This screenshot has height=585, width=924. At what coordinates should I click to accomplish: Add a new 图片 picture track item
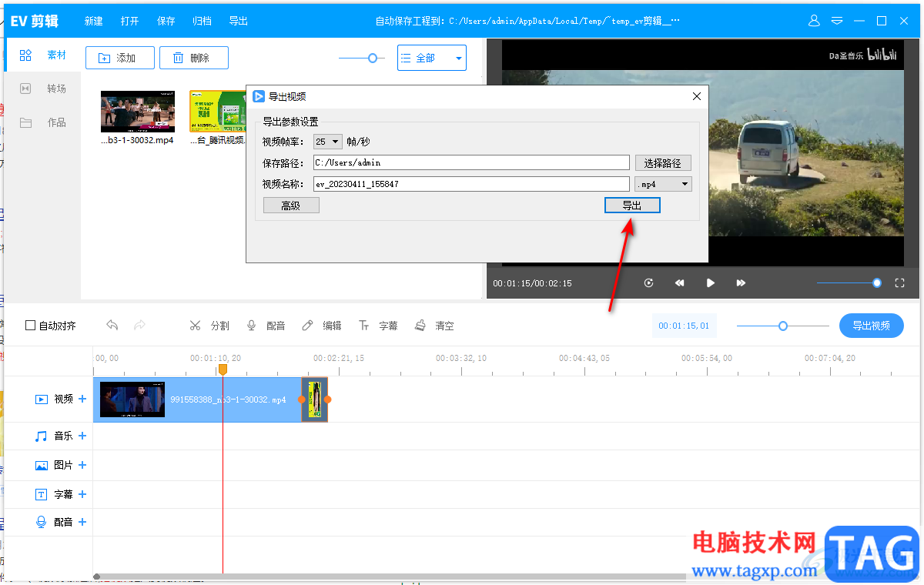pos(82,465)
